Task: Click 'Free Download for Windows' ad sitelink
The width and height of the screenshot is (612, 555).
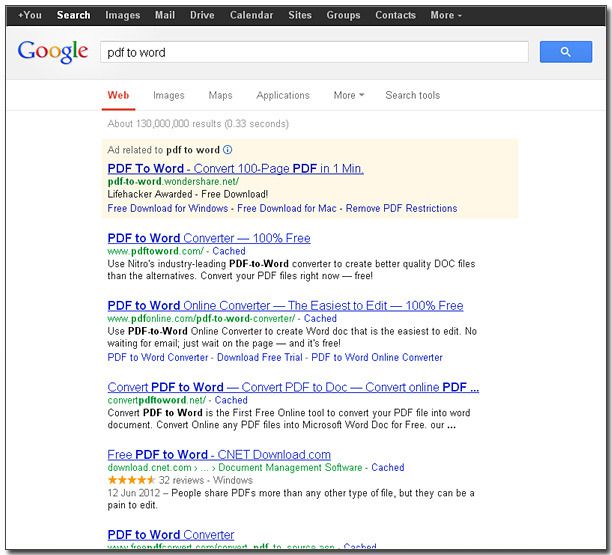Action: (x=167, y=208)
